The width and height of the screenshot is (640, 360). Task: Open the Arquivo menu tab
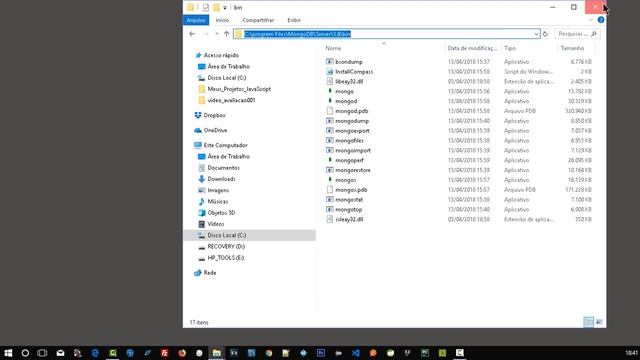click(196, 20)
